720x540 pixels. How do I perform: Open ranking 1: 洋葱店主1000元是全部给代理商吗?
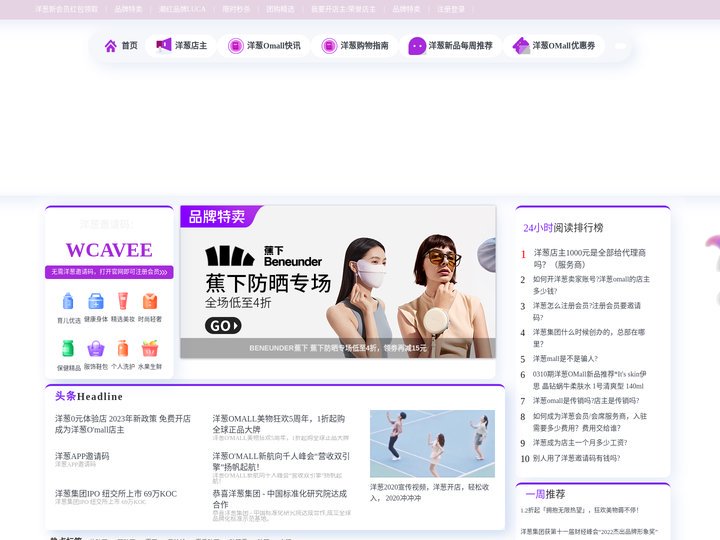coord(590,259)
